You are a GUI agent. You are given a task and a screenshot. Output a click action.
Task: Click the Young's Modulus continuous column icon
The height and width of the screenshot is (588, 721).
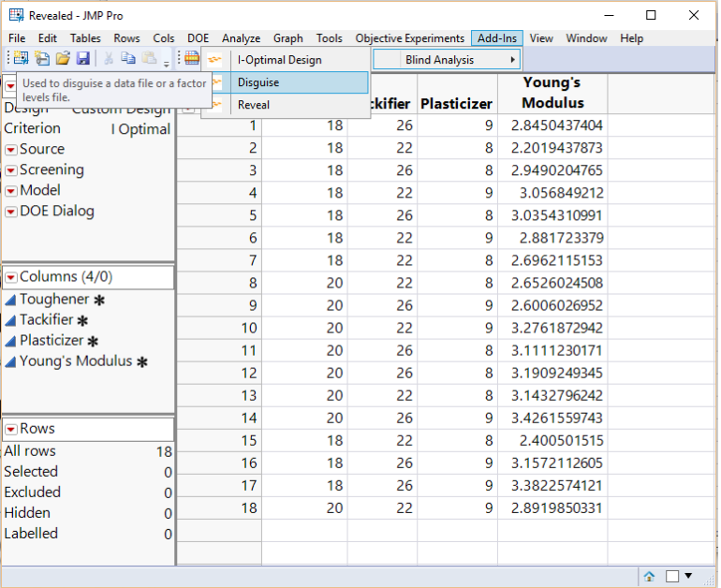(x=10, y=361)
